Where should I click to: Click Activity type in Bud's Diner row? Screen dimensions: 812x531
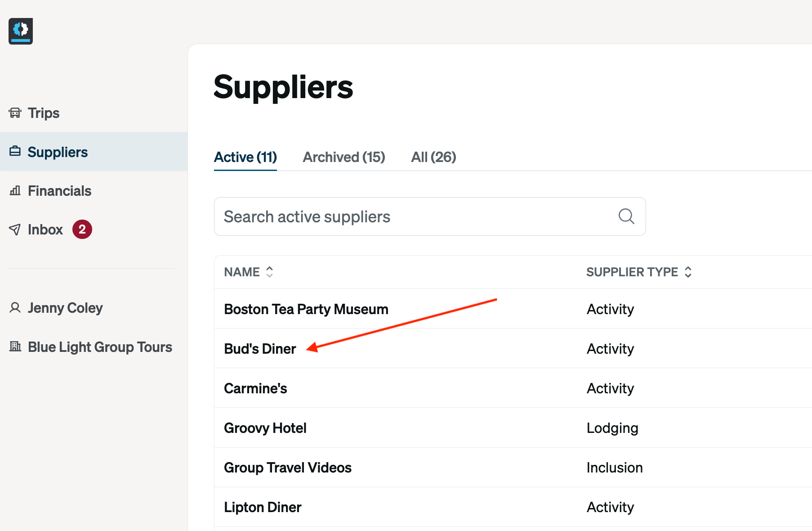tap(611, 349)
